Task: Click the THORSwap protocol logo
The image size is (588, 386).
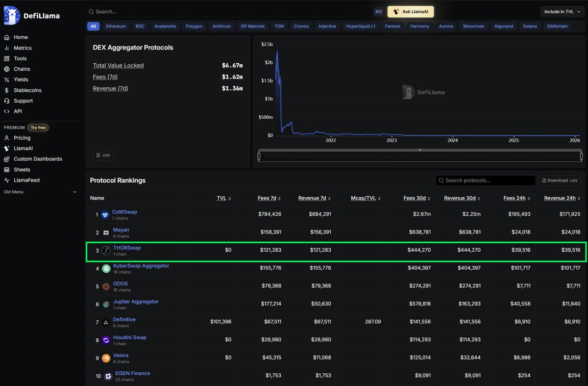Action: [x=105, y=251]
